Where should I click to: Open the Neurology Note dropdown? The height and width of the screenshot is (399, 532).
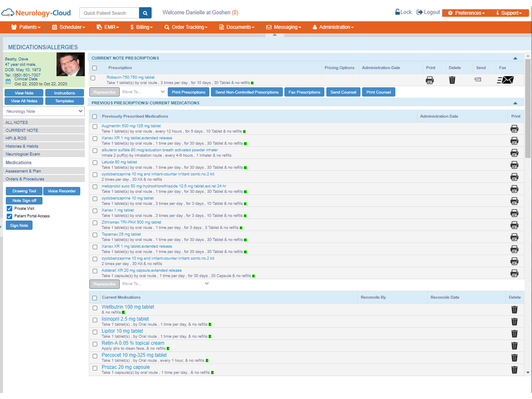44,111
